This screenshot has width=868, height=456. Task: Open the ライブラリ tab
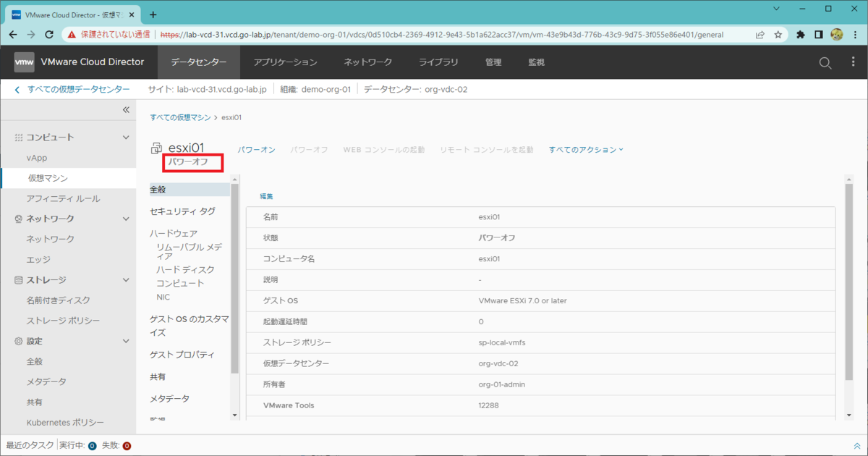tap(438, 62)
